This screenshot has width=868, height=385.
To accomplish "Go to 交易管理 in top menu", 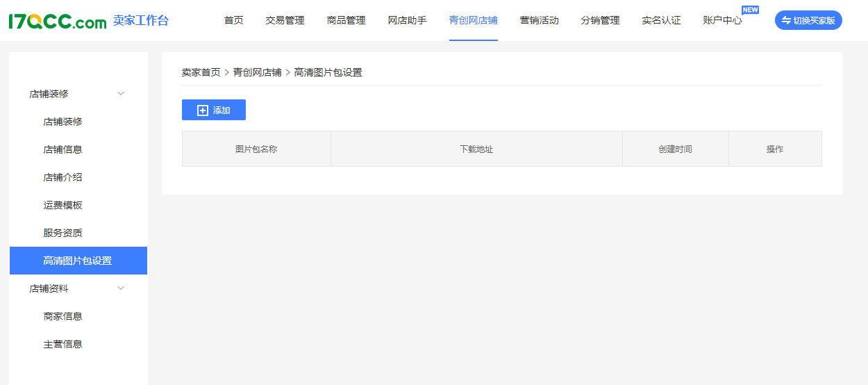I will [285, 21].
